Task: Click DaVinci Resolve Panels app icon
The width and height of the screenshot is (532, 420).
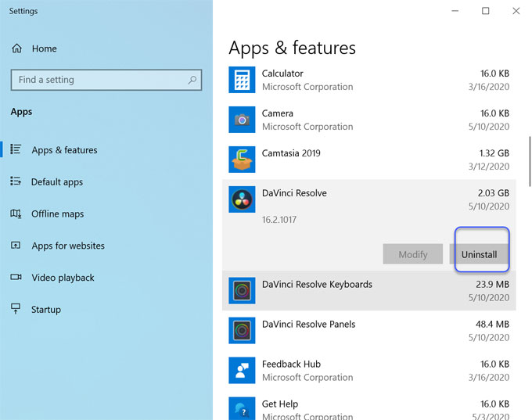Action: pos(242,330)
